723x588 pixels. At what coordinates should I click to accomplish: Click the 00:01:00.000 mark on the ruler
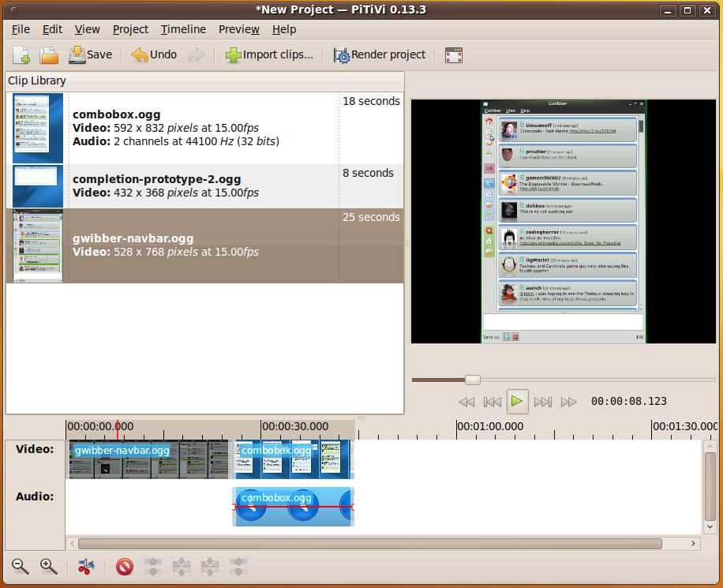(490, 426)
